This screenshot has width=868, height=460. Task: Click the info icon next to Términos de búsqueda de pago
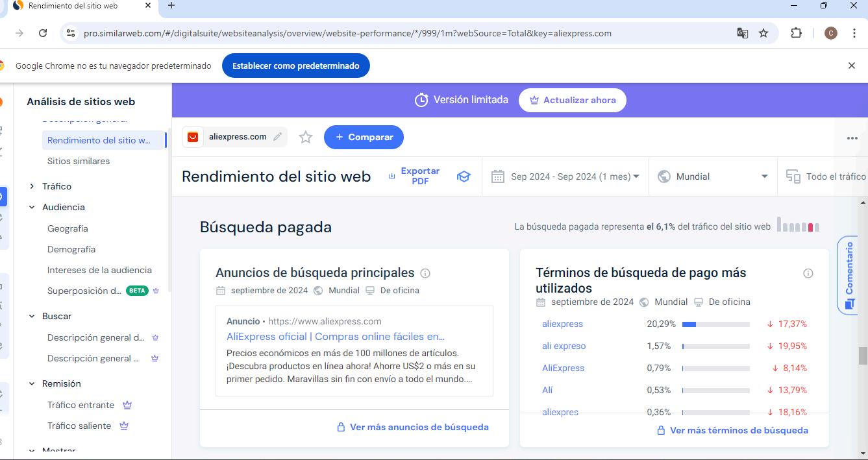tap(808, 273)
